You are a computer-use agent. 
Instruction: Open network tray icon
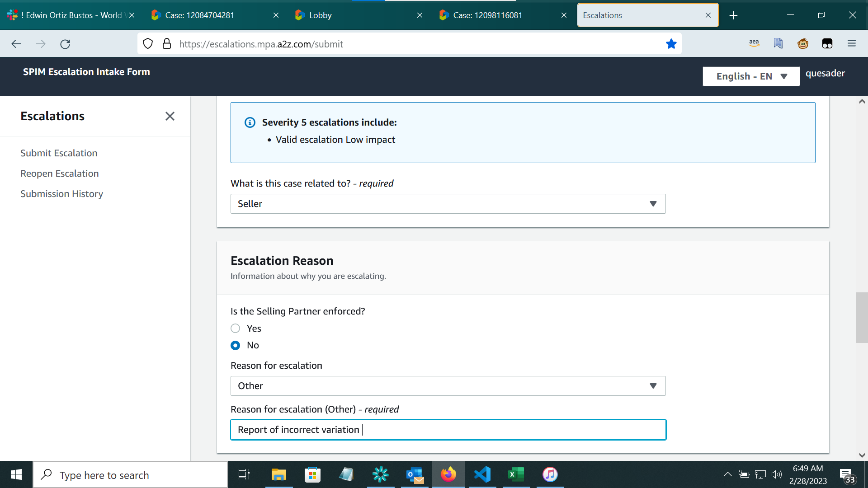[x=760, y=474]
